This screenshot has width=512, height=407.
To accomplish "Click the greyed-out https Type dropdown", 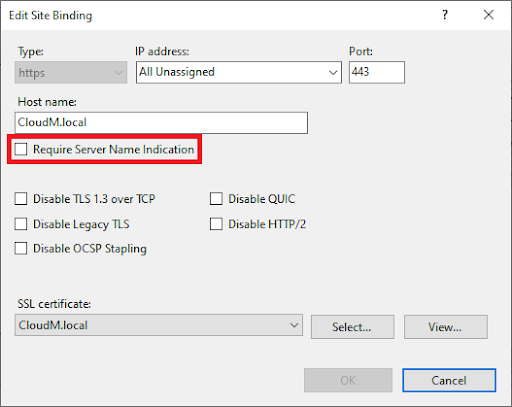I will click(71, 72).
